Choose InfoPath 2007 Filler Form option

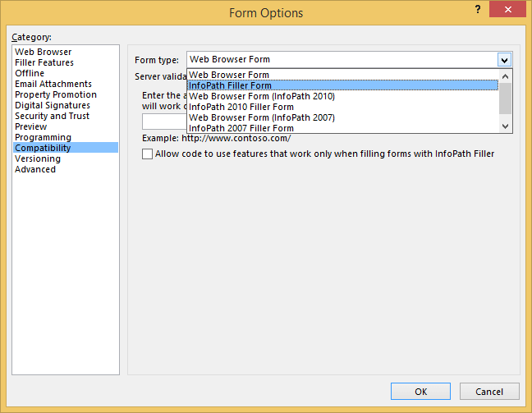point(241,128)
